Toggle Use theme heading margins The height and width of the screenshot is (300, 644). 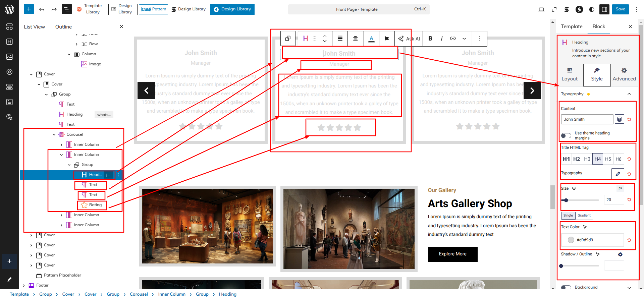(x=566, y=135)
